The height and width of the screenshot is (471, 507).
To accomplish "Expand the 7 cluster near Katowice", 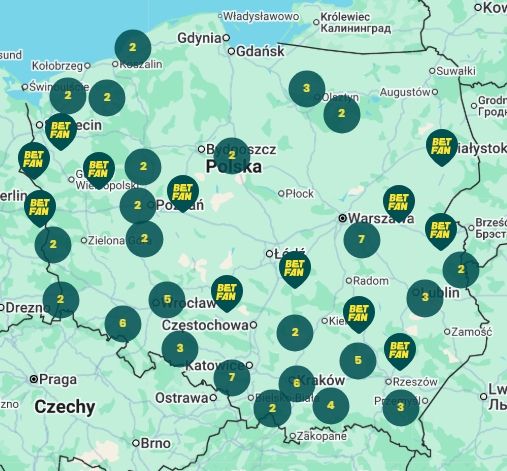I will tap(232, 378).
